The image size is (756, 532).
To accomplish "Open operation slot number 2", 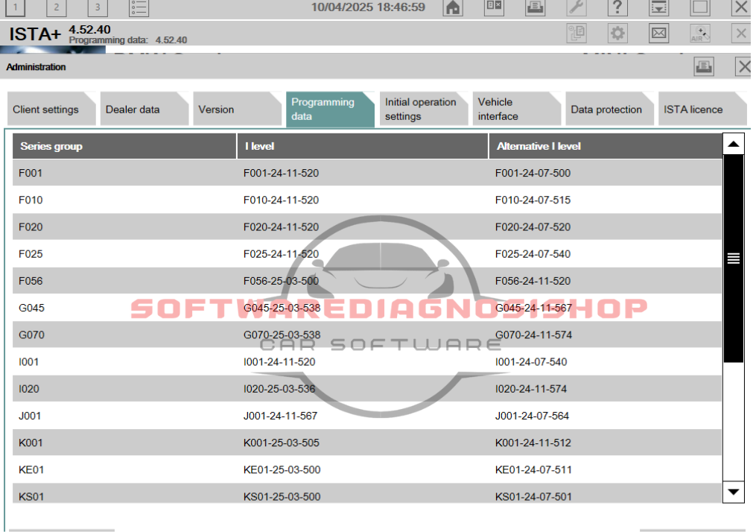I will pos(57,7).
